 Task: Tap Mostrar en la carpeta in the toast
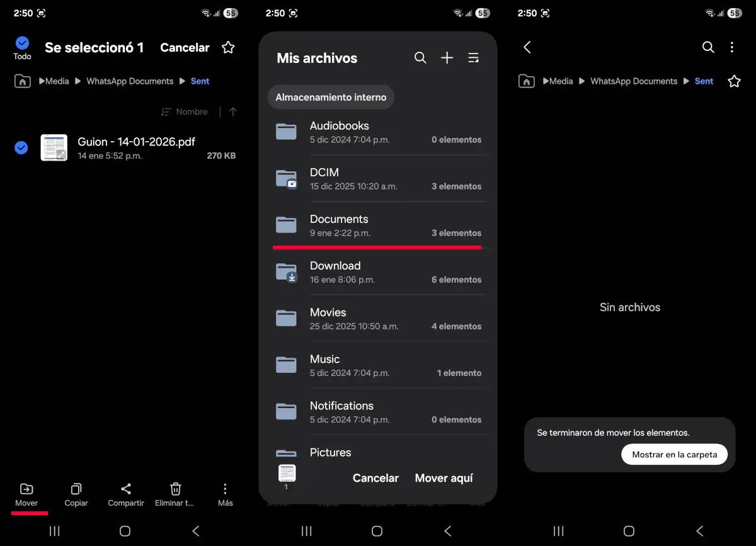tap(674, 454)
